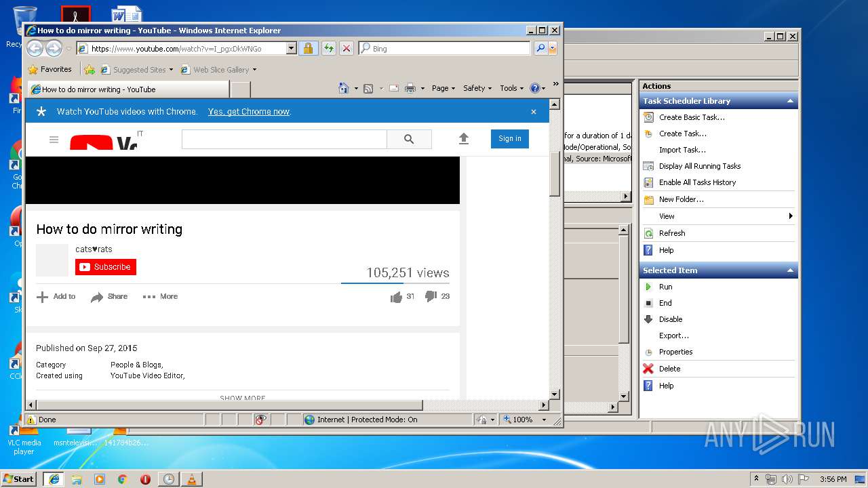The width and height of the screenshot is (868, 488).
Task: Click the security lock icon in address bar
Action: (x=308, y=48)
